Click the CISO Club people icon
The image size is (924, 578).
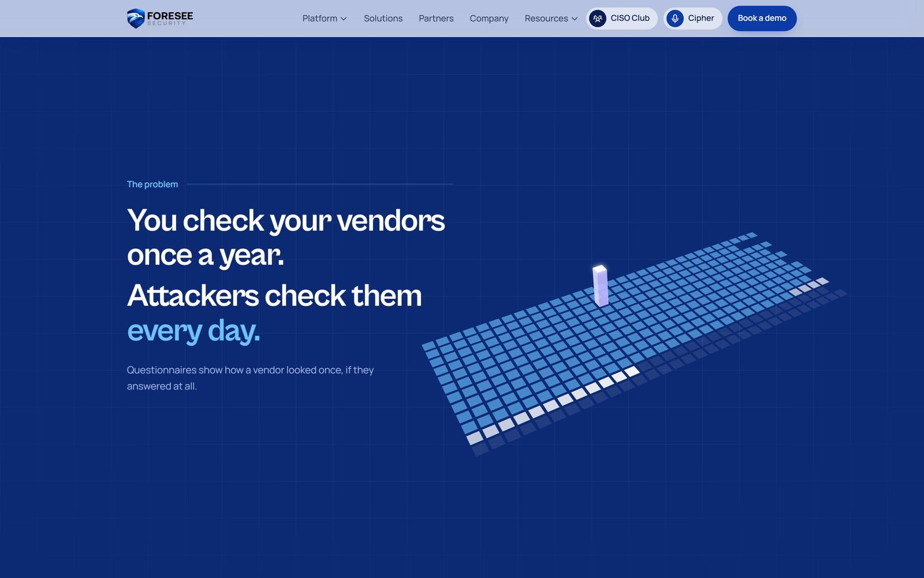(x=598, y=18)
